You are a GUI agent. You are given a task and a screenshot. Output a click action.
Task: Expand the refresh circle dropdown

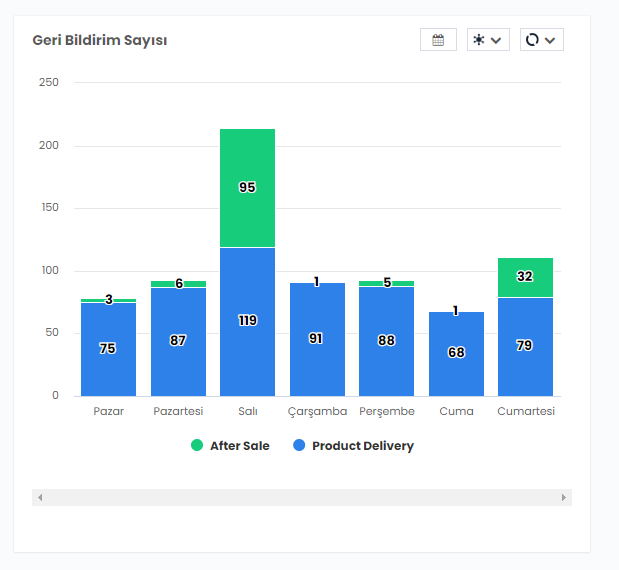(541, 40)
